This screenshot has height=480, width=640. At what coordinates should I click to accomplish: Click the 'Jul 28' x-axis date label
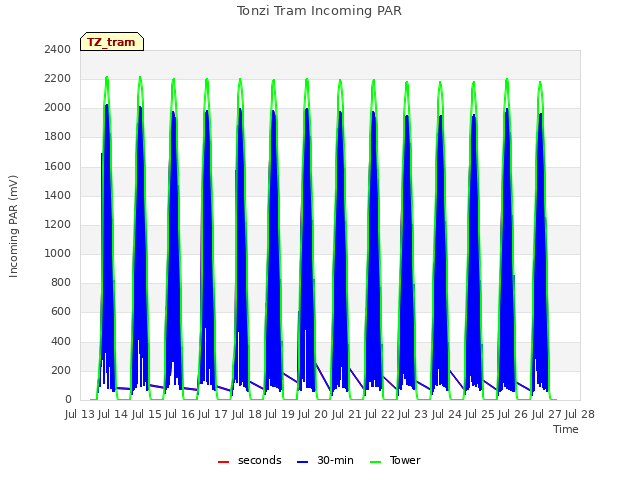tap(580, 415)
